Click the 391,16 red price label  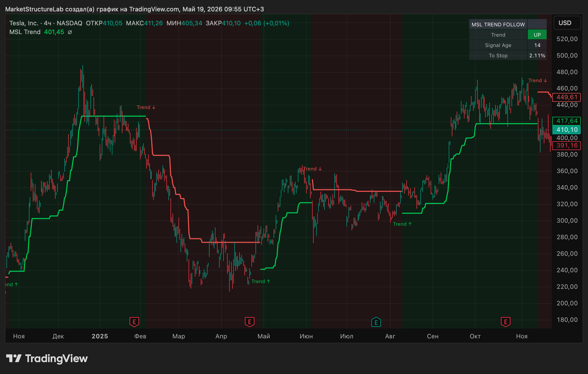click(x=567, y=145)
